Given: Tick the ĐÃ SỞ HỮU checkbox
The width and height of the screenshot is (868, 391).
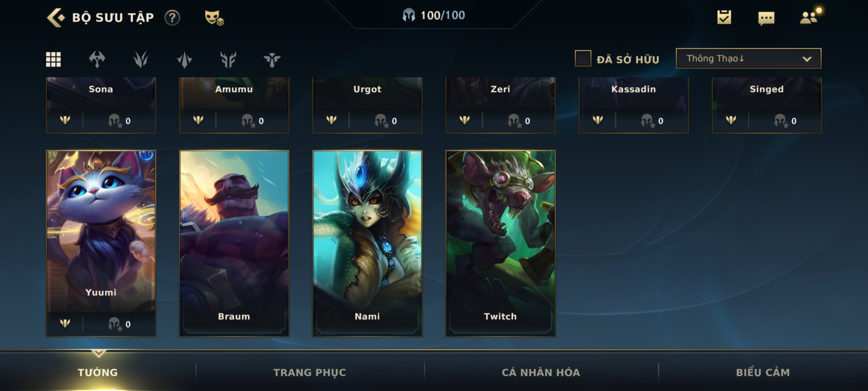Looking at the screenshot, I should 583,58.
